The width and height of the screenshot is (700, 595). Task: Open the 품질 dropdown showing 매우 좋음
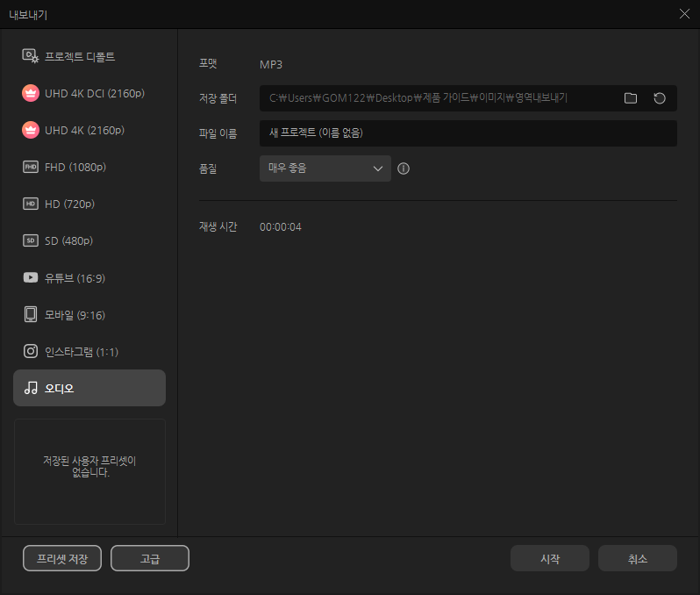coord(325,168)
